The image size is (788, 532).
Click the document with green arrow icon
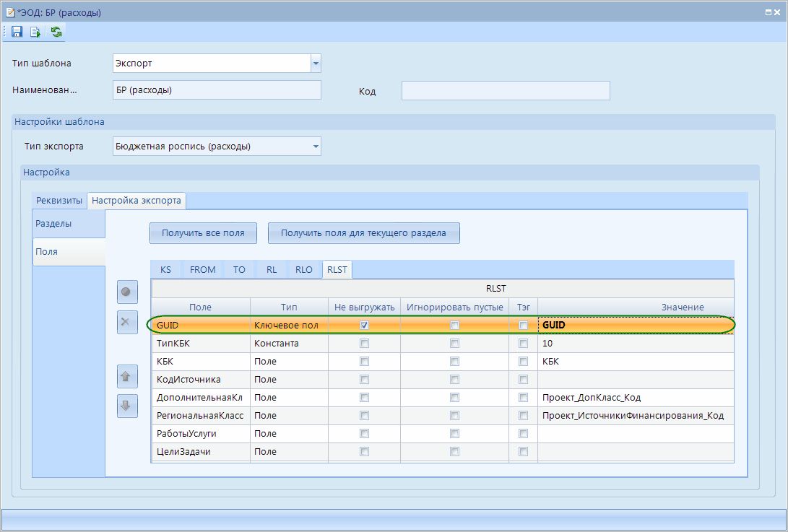[35, 32]
